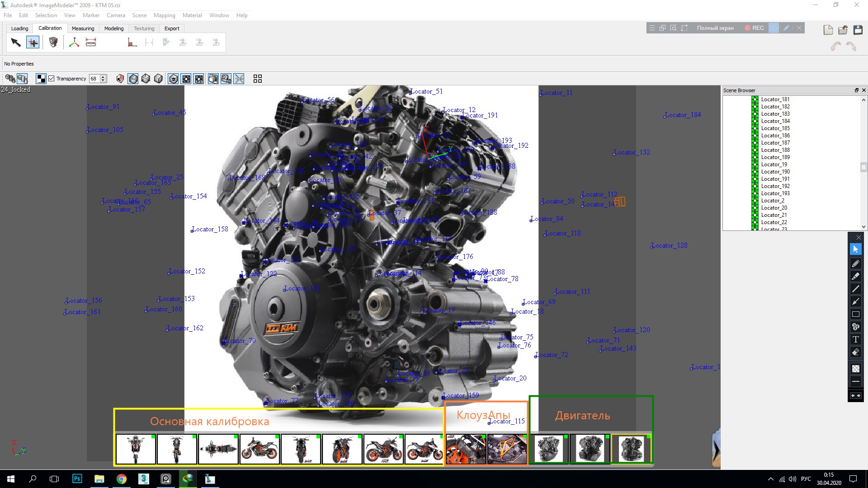Open the last engine thumbnail in Двигатель group
Viewport: 868px width, 488px height.
tap(631, 449)
